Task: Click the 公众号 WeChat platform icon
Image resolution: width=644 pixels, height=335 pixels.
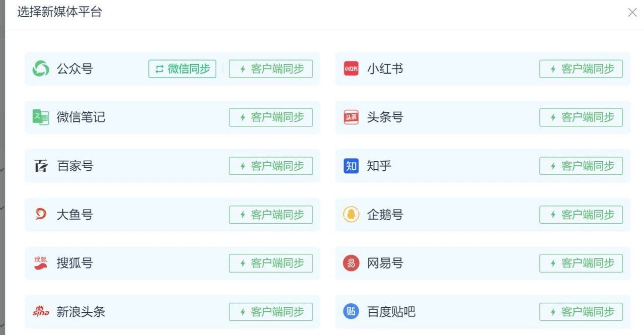Action: click(40, 69)
